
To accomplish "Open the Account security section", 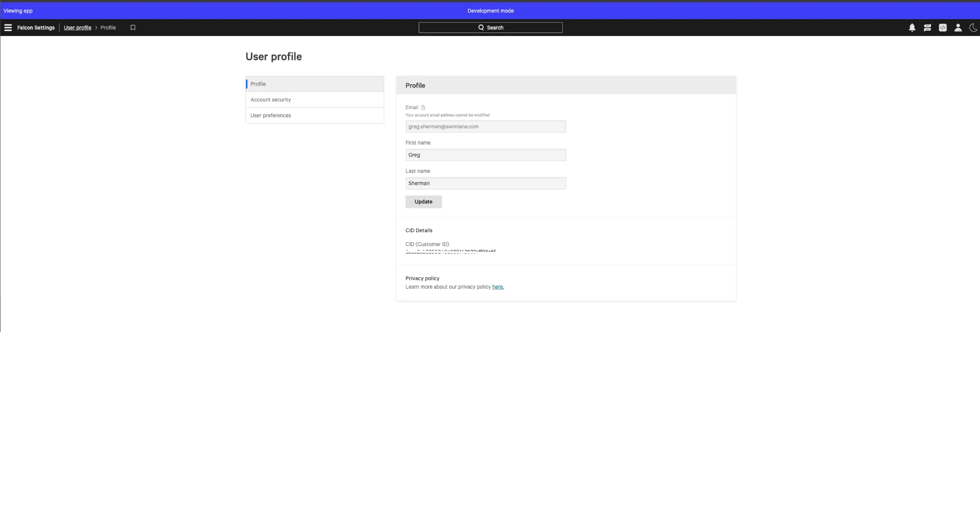I will click(x=315, y=100).
